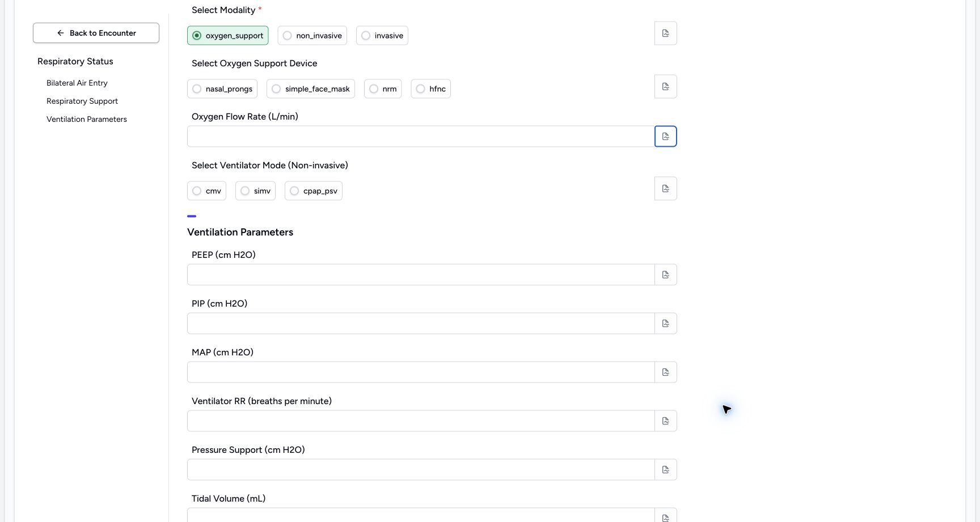Choose nasal_prongs oxygen device
980x522 pixels.
point(222,89)
